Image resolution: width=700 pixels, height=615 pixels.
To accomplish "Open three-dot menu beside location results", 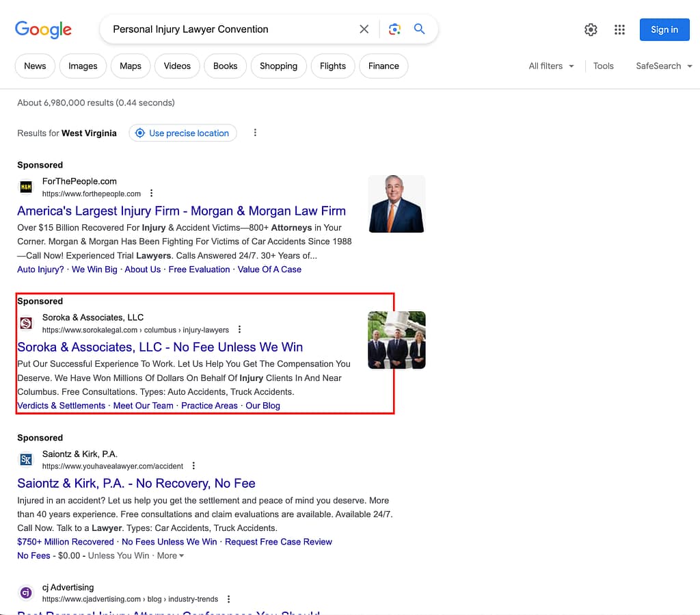I will (x=255, y=133).
